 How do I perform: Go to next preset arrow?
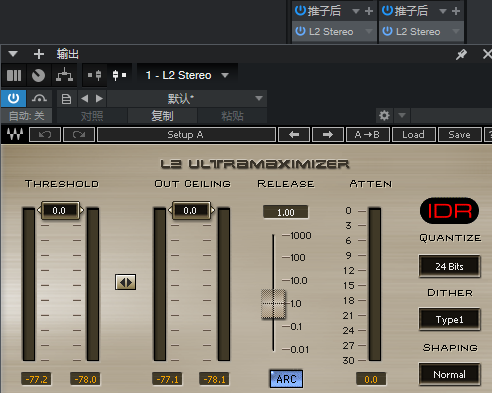(x=99, y=98)
